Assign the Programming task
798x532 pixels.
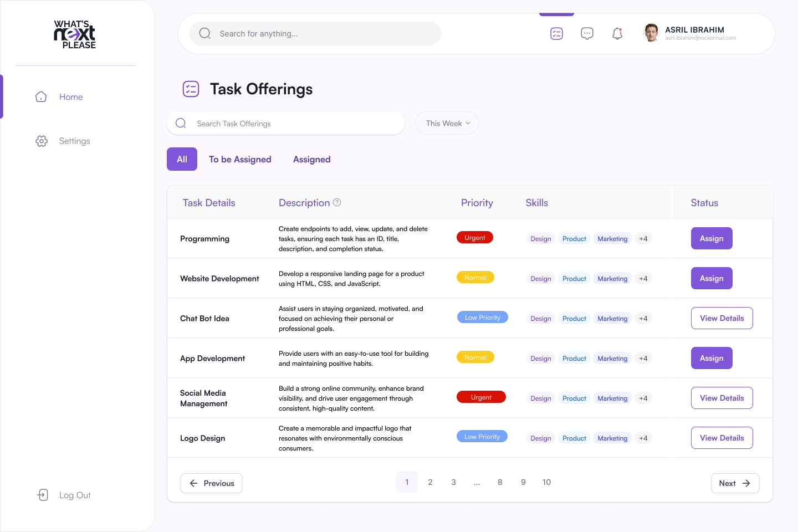[x=711, y=239]
